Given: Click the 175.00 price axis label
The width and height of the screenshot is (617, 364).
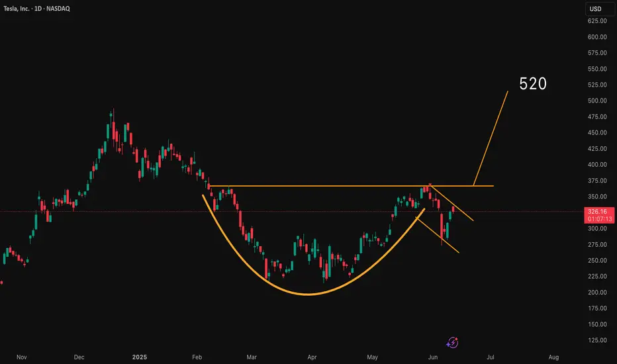Looking at the screenshot, I should point(597,308).
